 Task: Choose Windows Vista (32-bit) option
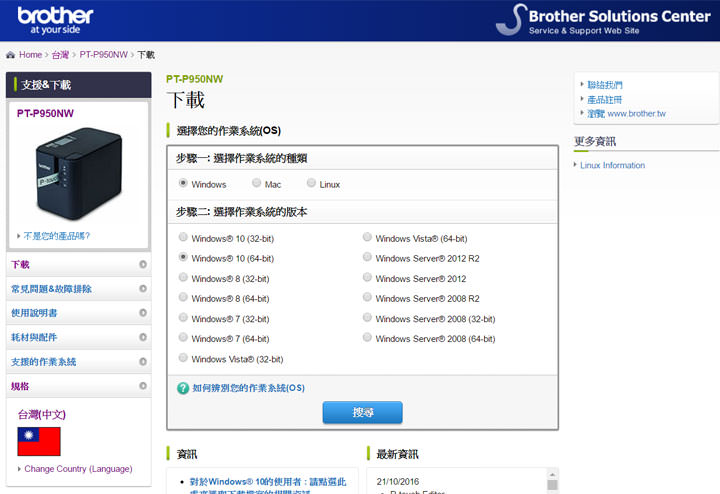click(x=183, y=358)
